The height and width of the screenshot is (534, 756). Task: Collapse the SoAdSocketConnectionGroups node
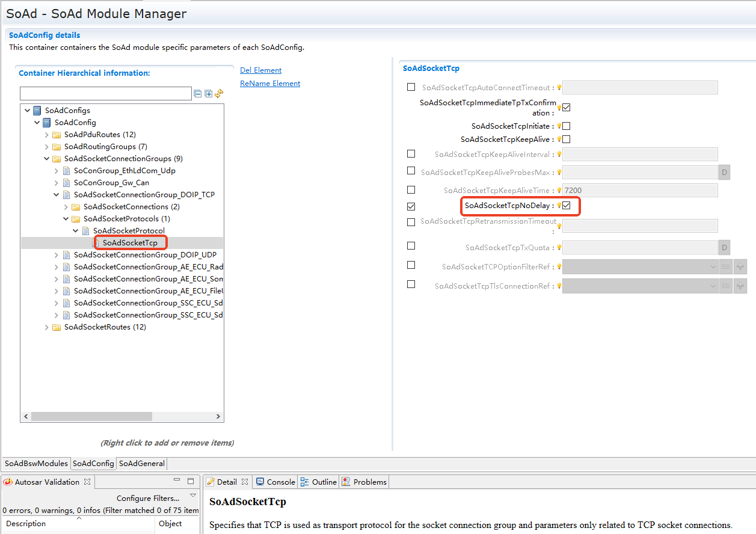[47, 159]
